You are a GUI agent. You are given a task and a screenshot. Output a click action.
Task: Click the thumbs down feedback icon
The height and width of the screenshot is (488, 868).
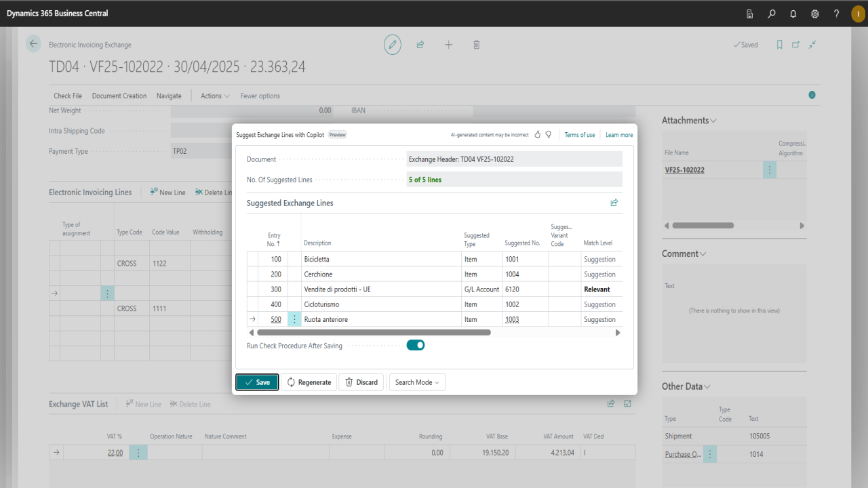(549, 135)
